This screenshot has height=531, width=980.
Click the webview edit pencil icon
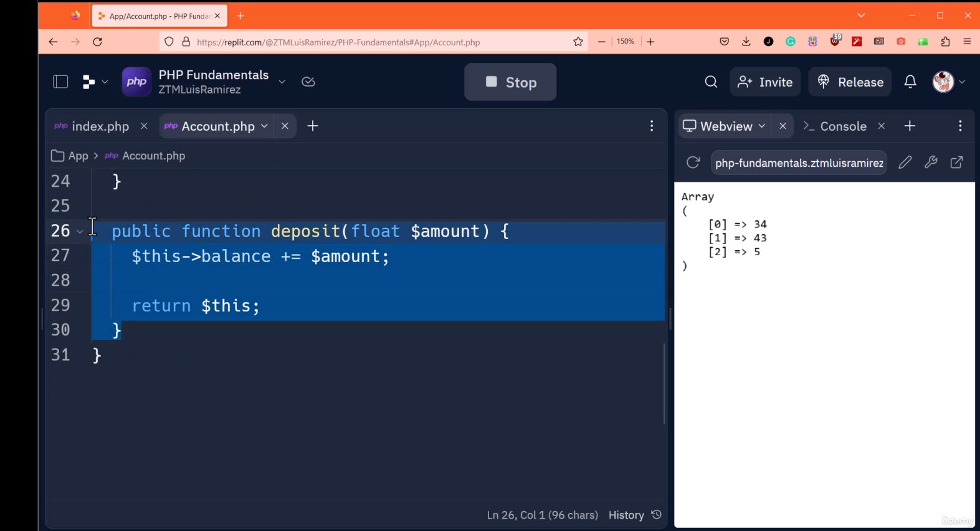[905, 162]
